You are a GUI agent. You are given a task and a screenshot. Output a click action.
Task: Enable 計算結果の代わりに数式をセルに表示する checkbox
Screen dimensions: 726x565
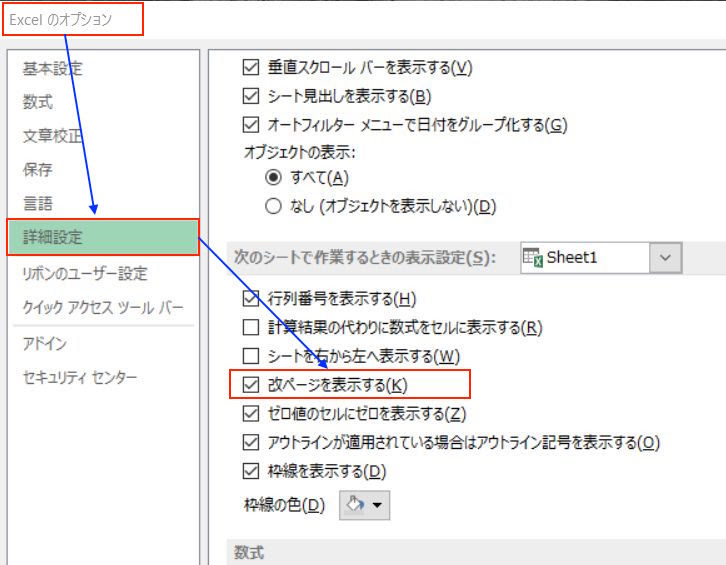250,327
